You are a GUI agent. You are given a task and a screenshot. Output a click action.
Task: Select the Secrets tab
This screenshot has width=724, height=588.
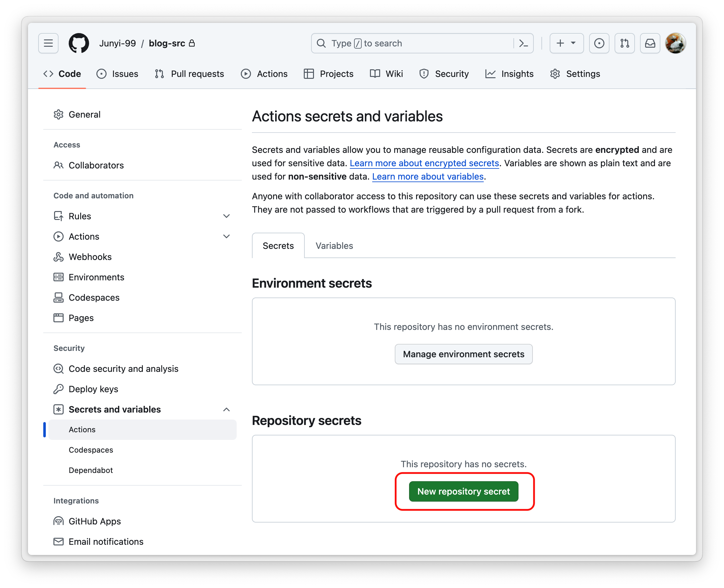[278, 245]
